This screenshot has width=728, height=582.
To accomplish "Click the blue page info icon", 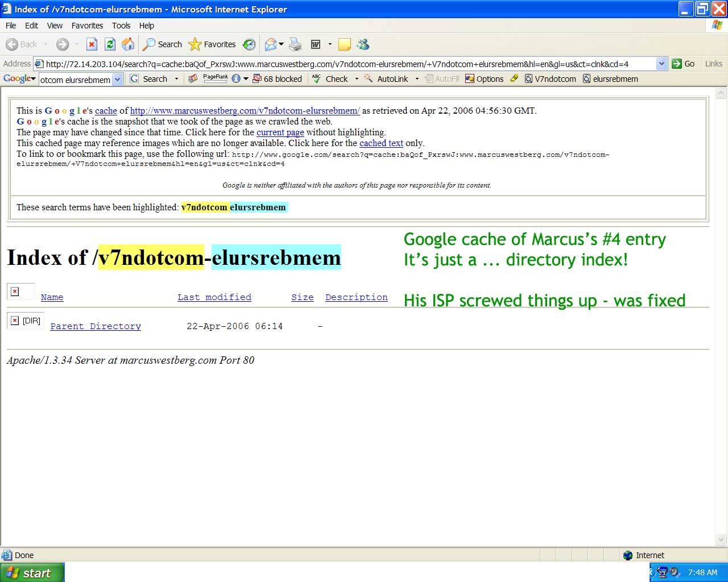I will 236,79.
